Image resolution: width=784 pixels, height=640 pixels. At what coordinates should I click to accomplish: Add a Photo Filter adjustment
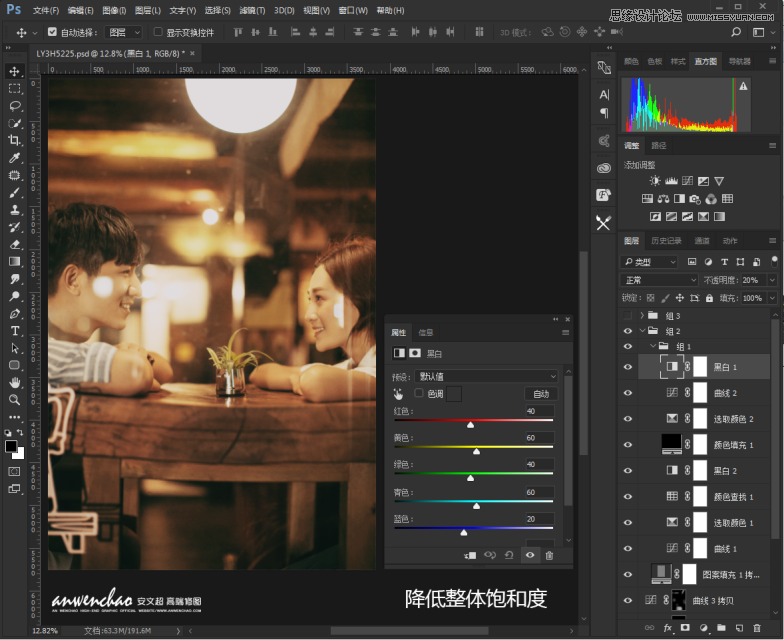(694, 199)
